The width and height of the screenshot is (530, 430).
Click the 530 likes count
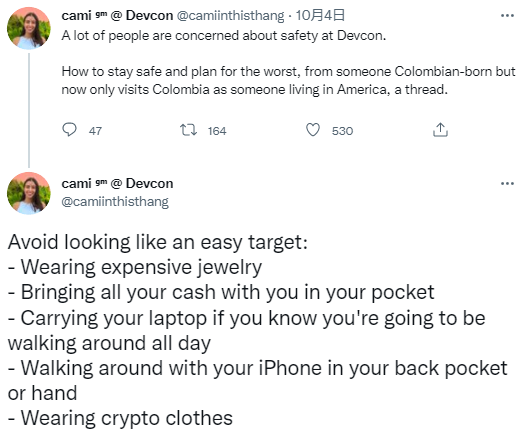click(342, 131)
